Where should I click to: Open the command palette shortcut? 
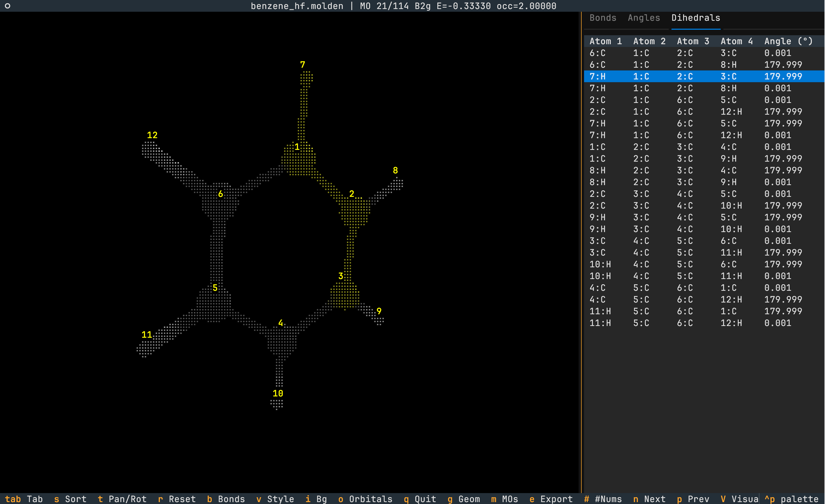click(x=791, y=499)
